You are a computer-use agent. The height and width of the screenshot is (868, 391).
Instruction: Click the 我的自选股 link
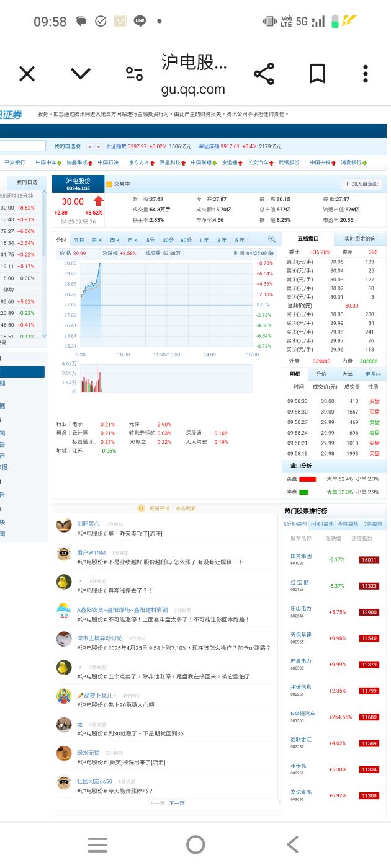(67, 146)
